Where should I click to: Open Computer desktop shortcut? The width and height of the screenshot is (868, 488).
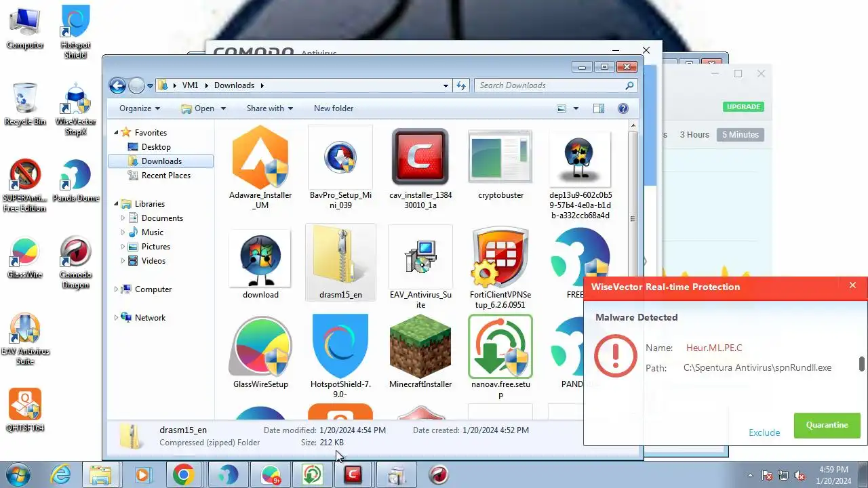click(25, 28)
